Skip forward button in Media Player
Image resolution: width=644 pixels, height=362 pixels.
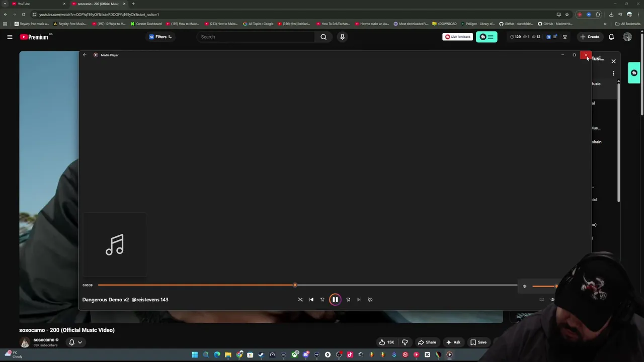click(x=348, y=300)
